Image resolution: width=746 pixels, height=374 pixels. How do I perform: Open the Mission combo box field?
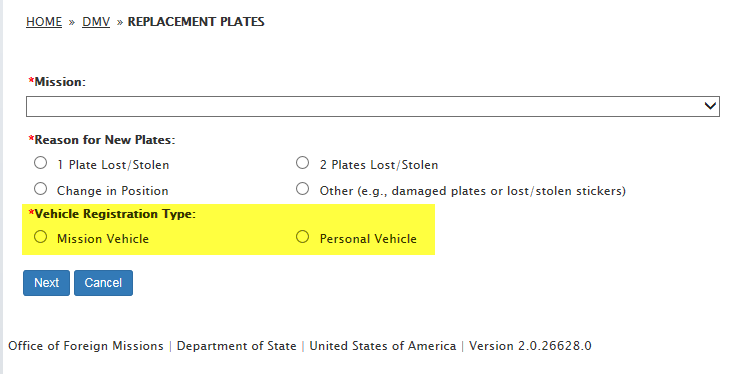tap(373, 106)
